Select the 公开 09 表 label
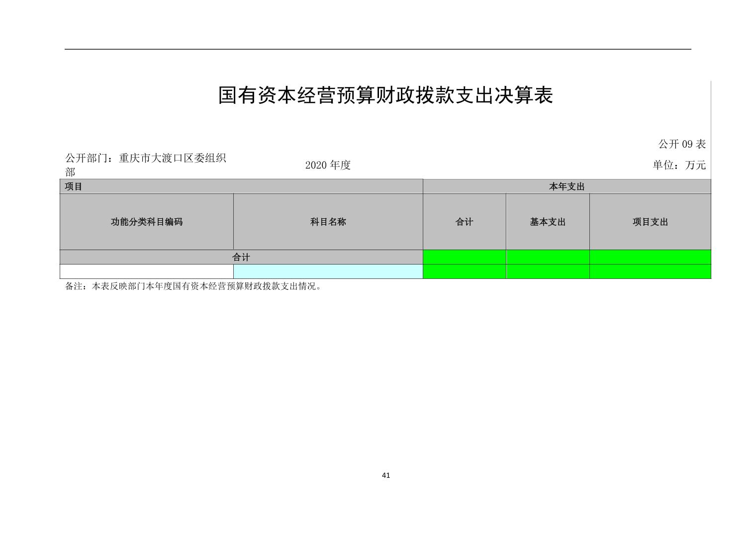The image size is (756, 534). tap(681, 144)
